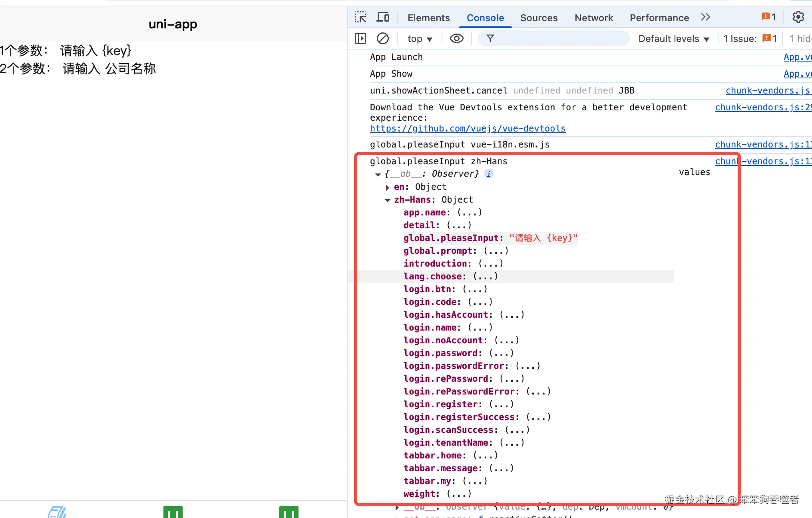Viewport: 812px width, 518px height.
Task: Switch to the Network tab
Action: pos(593,18)
